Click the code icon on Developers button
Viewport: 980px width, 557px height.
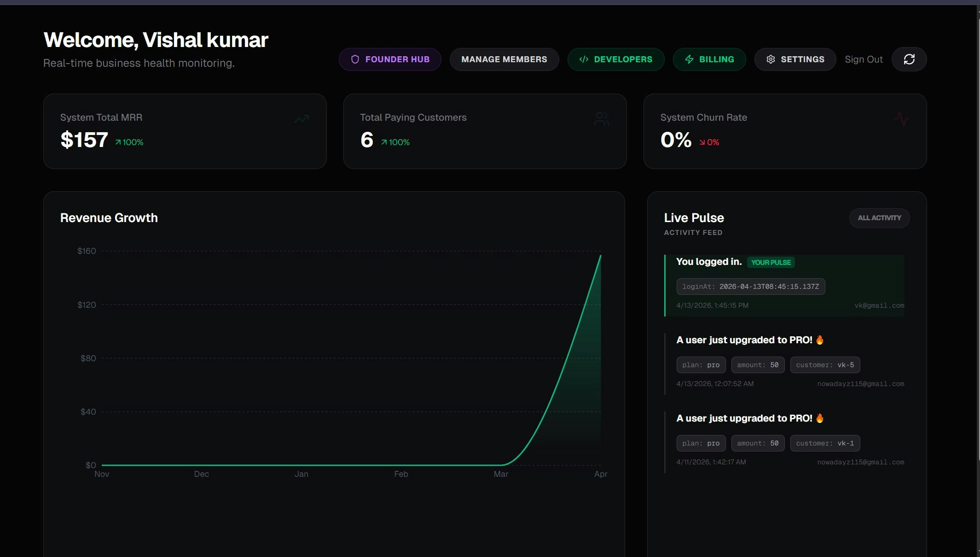click(584, 59)
